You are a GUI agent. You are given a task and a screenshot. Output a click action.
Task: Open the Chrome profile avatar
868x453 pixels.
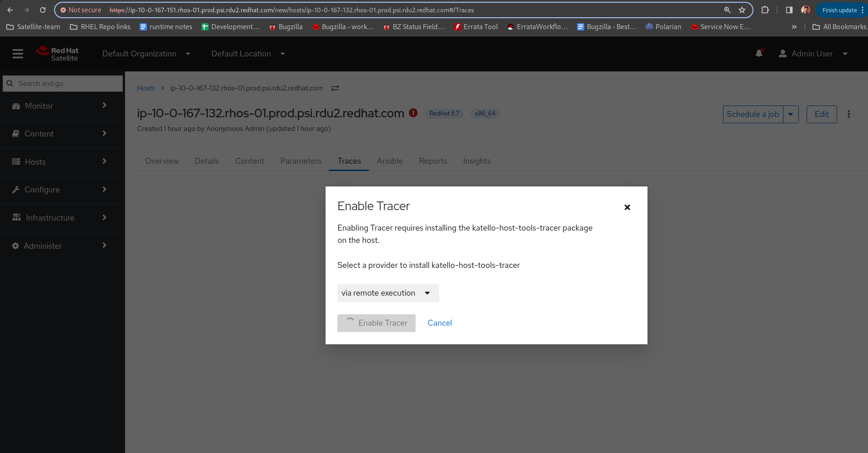point(806,10)
